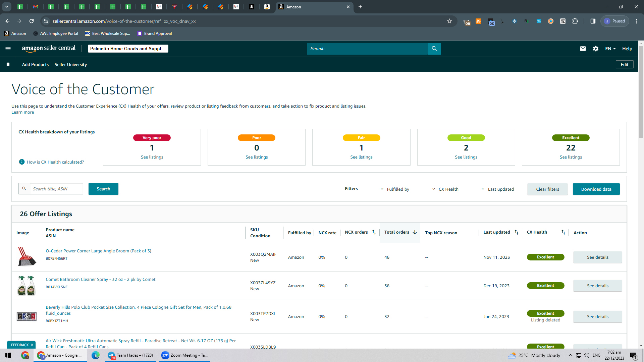This screenshot has width=644, height=362.
Task: Open the Palmetto Home Goods account switcher
Action: (x=128, y=49)
